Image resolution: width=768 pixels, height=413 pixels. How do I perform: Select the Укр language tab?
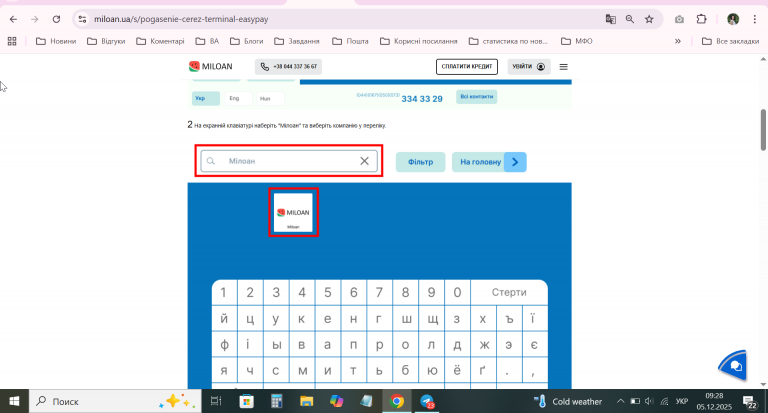tap(205, 98)
